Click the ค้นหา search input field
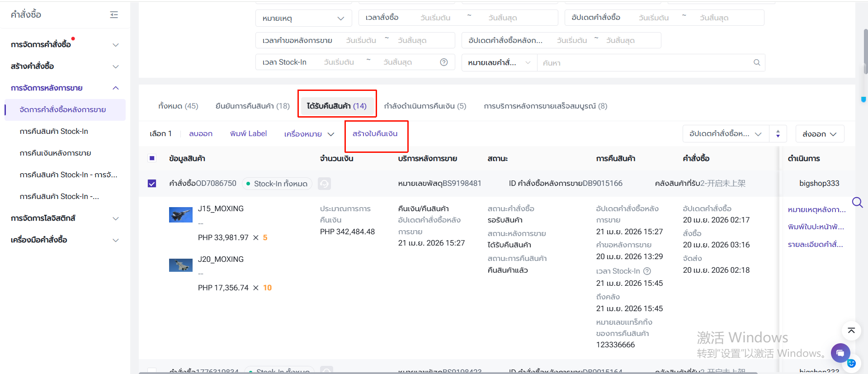The image size is (868, 374). coord(642,63)
